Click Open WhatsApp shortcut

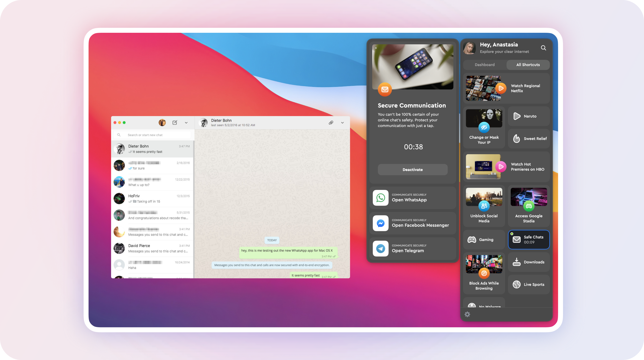click(x=413, y=198)
